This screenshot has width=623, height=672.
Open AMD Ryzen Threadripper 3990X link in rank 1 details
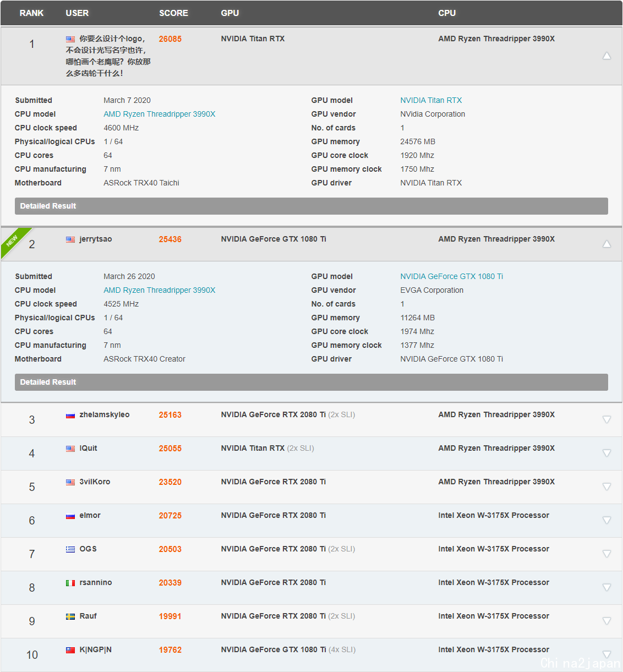point(160,114)
